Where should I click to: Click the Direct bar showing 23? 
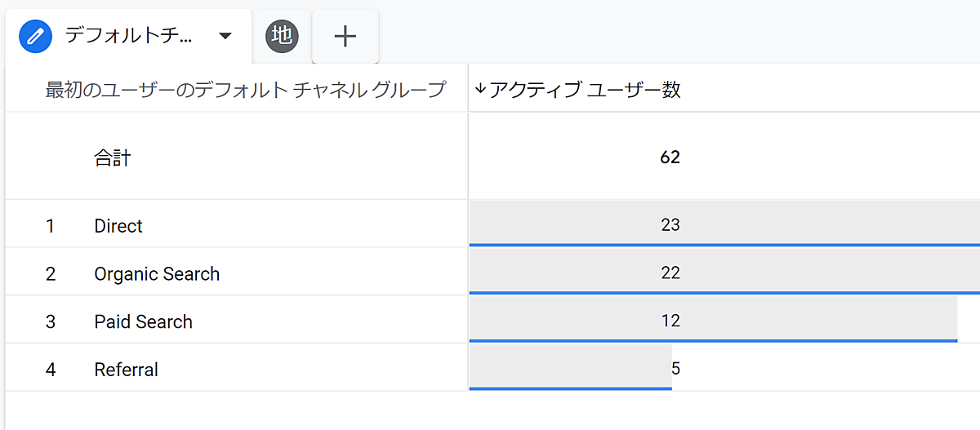click(670, 224)
